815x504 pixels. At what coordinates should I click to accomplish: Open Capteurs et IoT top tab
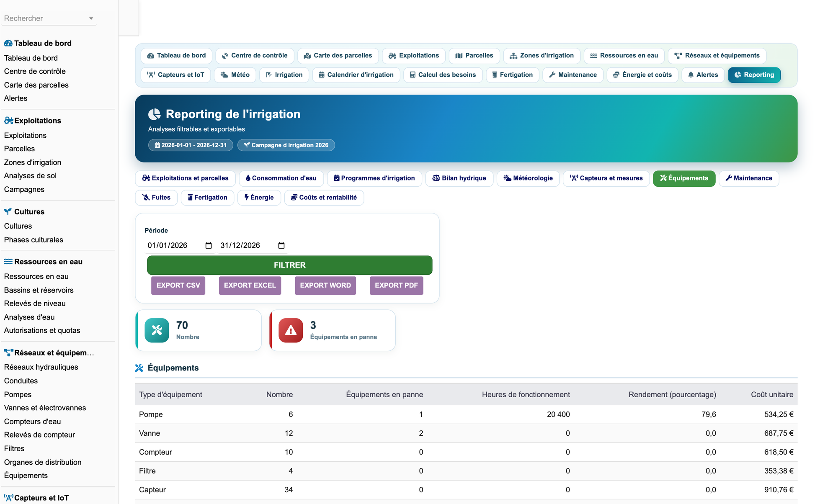coord(176,75)
